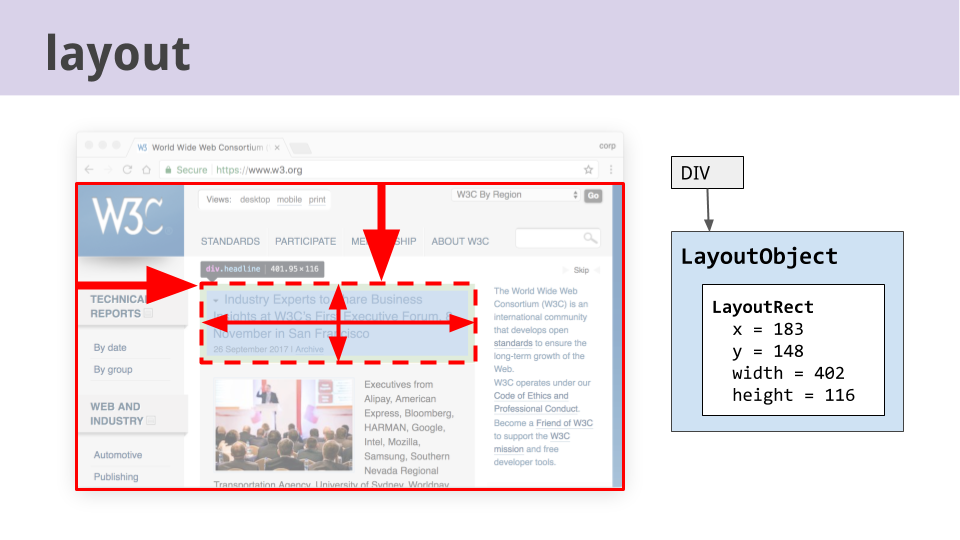Viewport: 960px width, 540px height.
Task: Switch to the mobile view link
Action: [289, 200]
